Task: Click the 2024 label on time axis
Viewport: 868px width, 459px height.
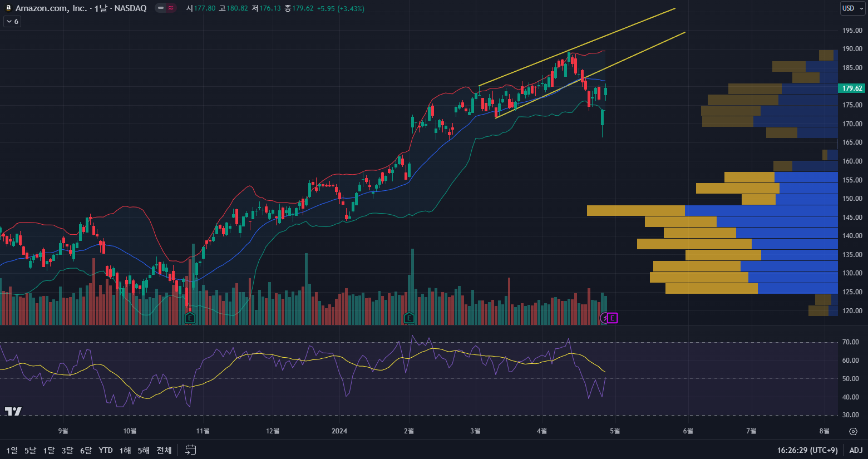Action: (339, 431)
